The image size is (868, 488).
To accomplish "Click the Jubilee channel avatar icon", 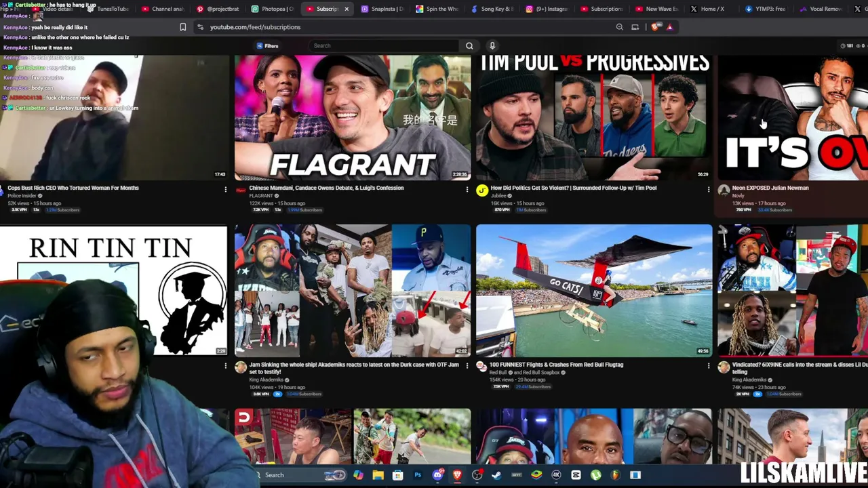I will click(481, 190).
